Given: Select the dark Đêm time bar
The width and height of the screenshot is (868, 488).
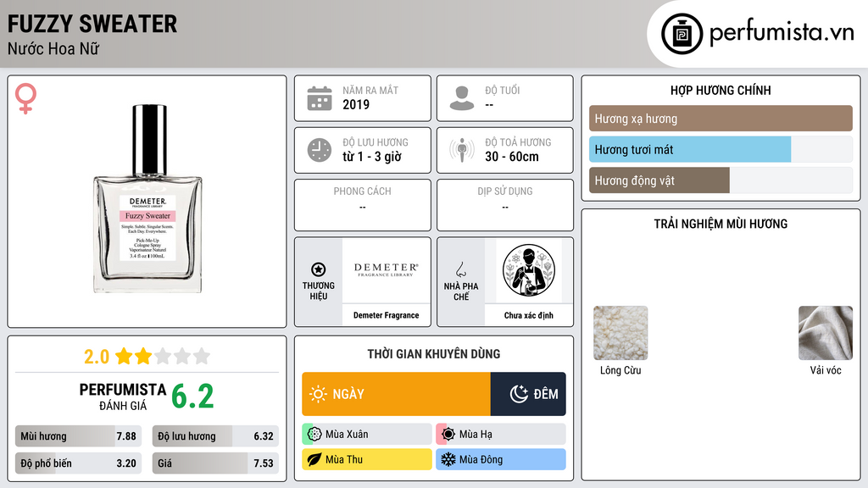Looking at the screenshot, I should pyautogui.click(x=528, y=394).
